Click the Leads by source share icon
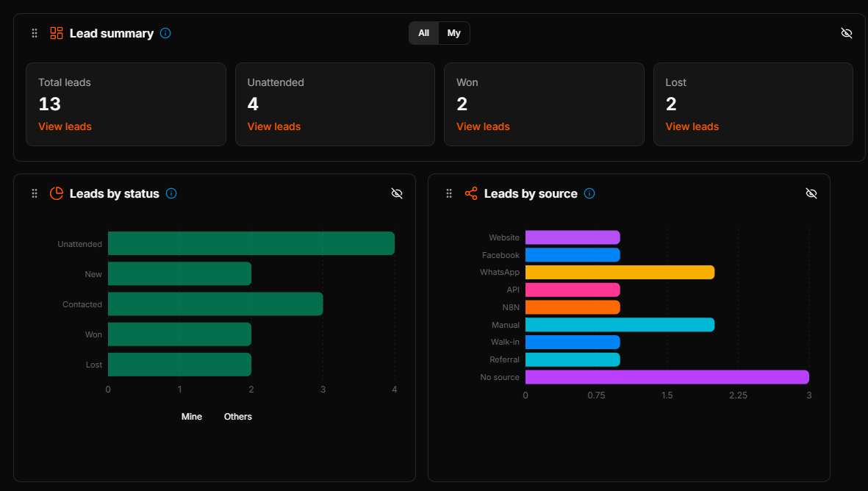This screenshot has width=868, height=491. click(471, 193)
